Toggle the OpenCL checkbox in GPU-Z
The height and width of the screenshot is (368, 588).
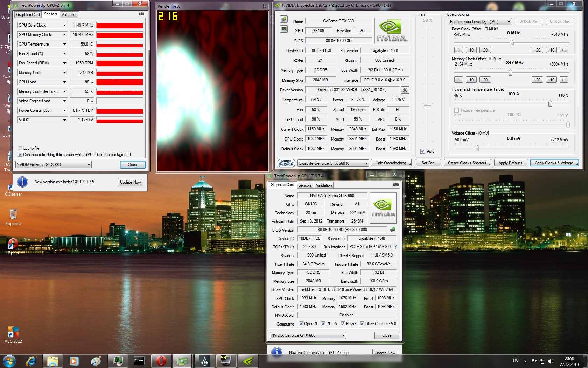pyautogui.click(x=301, y=324)
